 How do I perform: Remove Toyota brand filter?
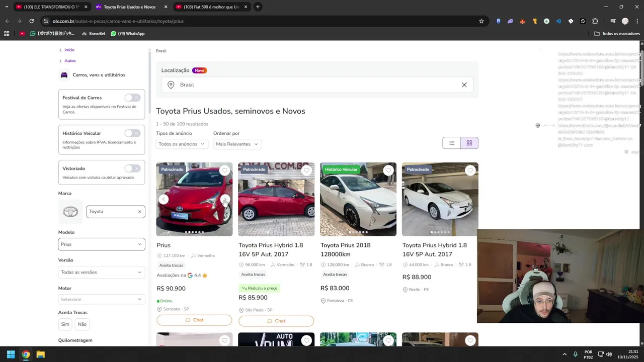(x=140, y=212)
